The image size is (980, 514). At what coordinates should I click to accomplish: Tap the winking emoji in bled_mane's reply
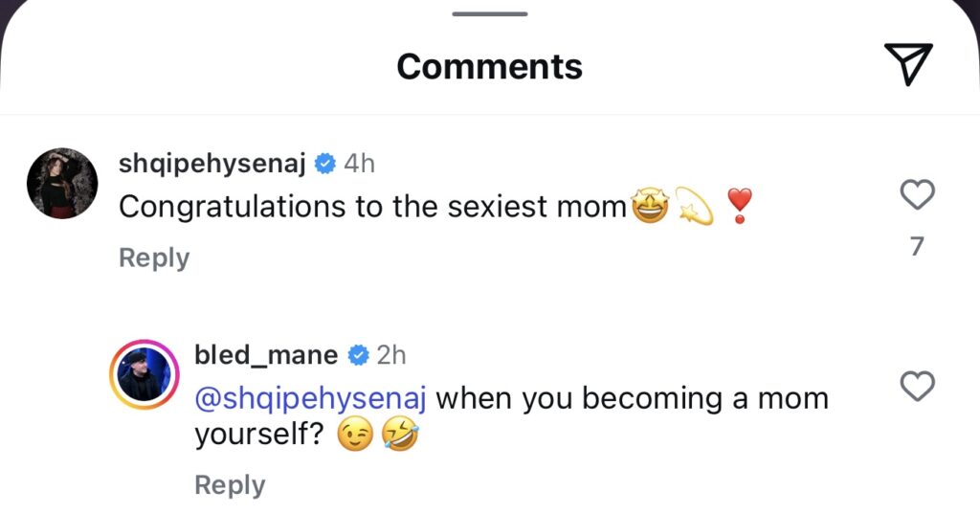[355, 436]
